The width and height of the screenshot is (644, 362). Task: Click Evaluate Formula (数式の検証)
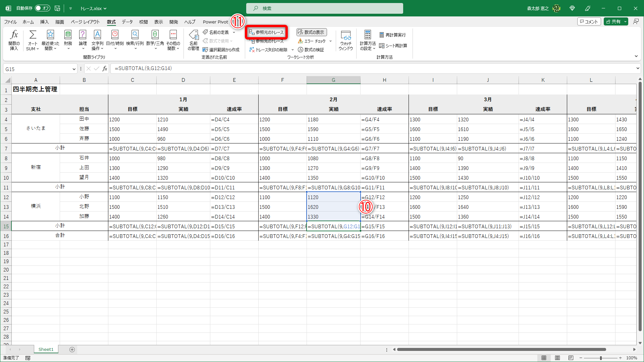[311, 50]
